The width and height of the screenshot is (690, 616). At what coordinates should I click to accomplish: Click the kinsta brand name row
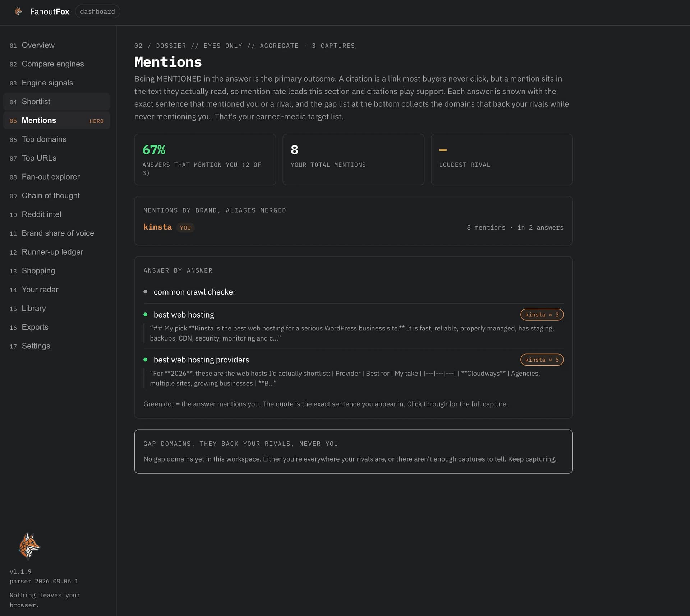tap(157, 227)
